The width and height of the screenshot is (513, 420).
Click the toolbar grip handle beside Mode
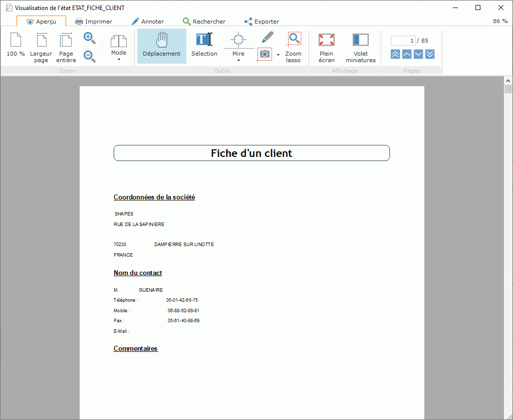(x=102, y=48)
